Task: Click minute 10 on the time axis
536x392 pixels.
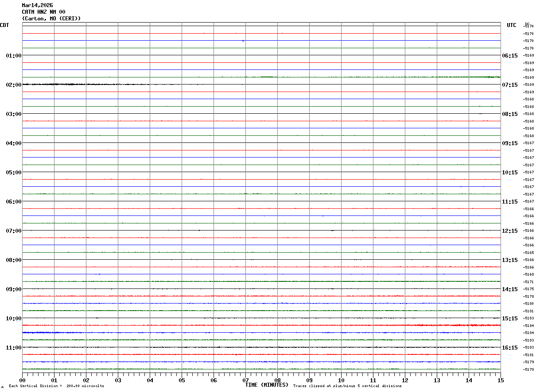Action: coord(341,380)
